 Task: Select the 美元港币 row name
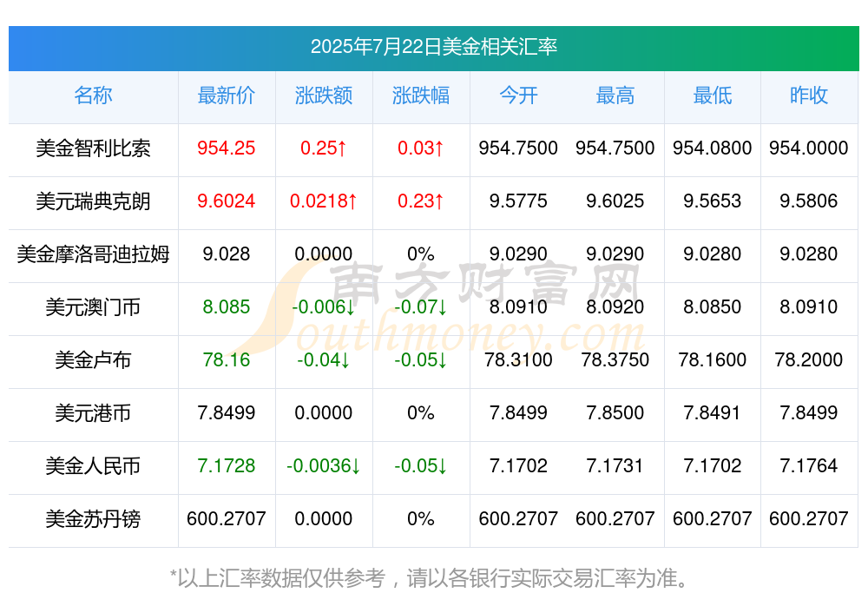click(93, 412)
